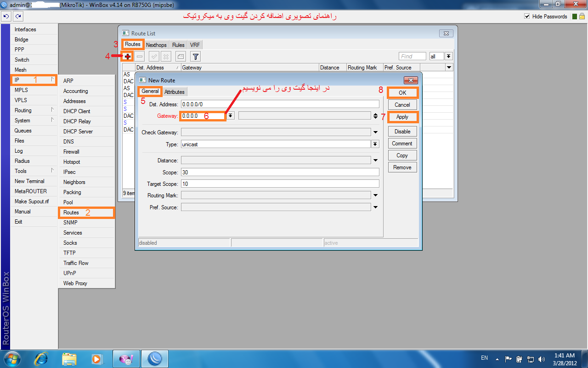Click the Comment button in New Route
This screenshot has width=588, height=368.
402,144
